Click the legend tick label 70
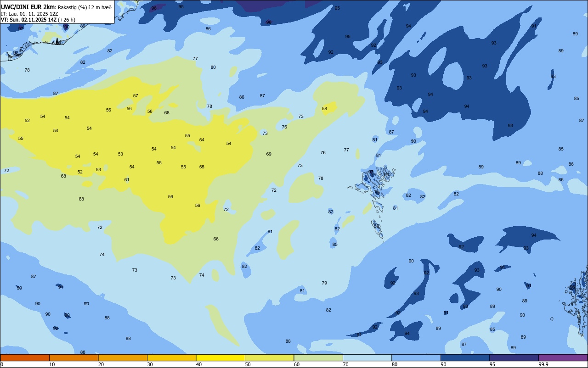The image size is (588, 368). point(345,364)
